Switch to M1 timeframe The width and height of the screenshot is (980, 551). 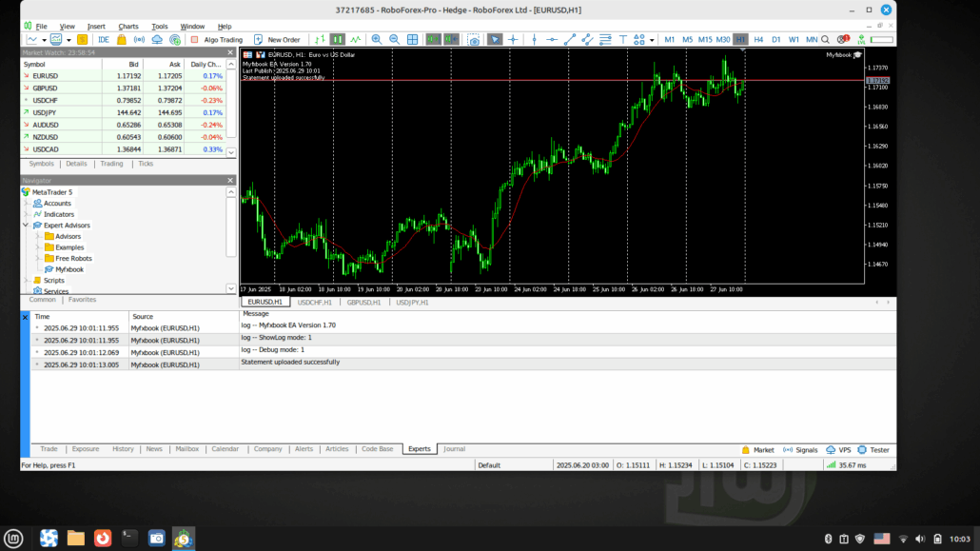[670, 39]
